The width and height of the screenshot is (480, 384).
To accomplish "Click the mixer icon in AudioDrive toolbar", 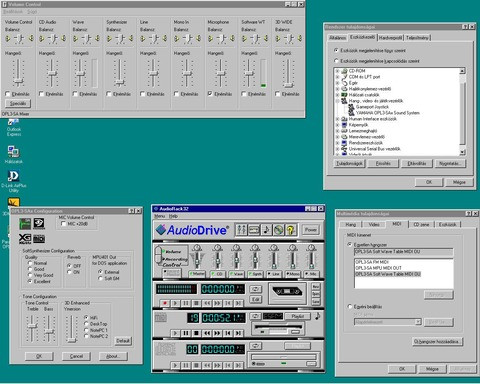I will click(x=241, y=230).
